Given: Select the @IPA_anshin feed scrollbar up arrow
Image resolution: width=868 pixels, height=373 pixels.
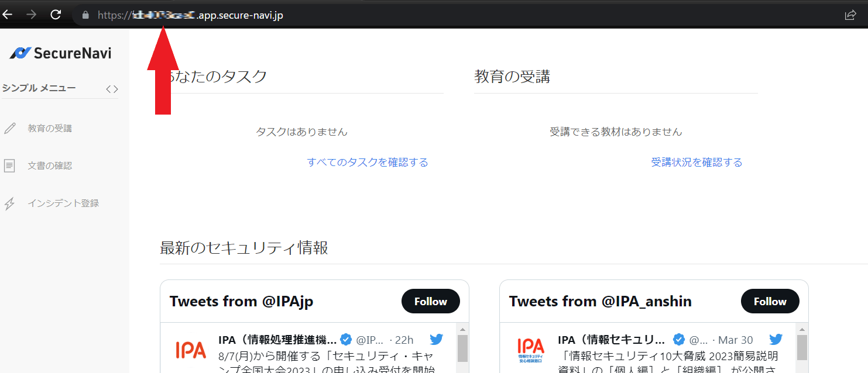Looking at the screenshot, I should coord(802,329).
